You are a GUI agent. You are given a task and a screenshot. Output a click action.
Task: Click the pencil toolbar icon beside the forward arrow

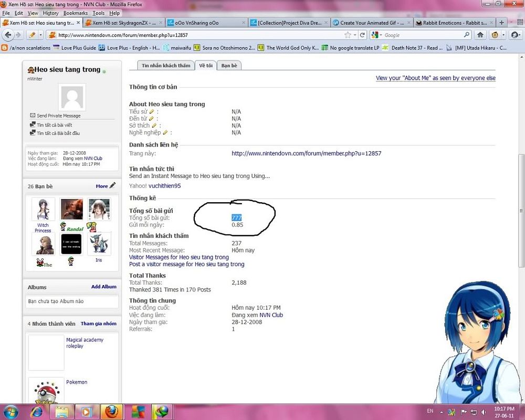point(32,35)
